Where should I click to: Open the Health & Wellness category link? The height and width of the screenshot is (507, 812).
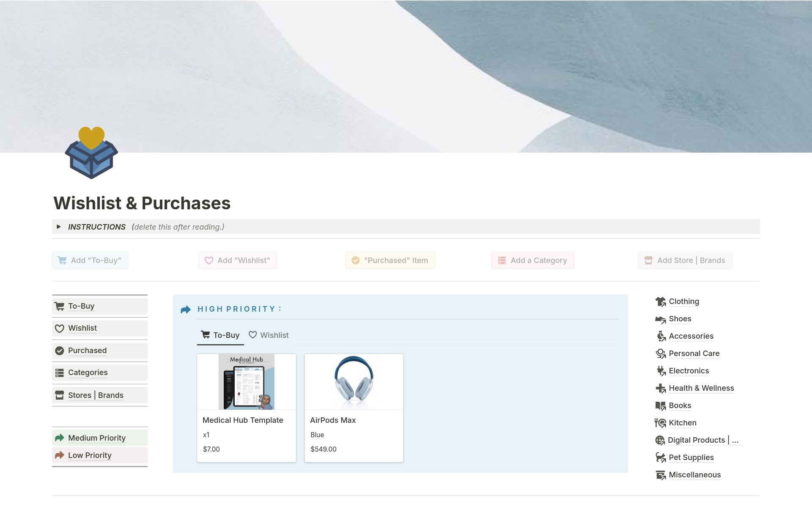pos(701,388)
